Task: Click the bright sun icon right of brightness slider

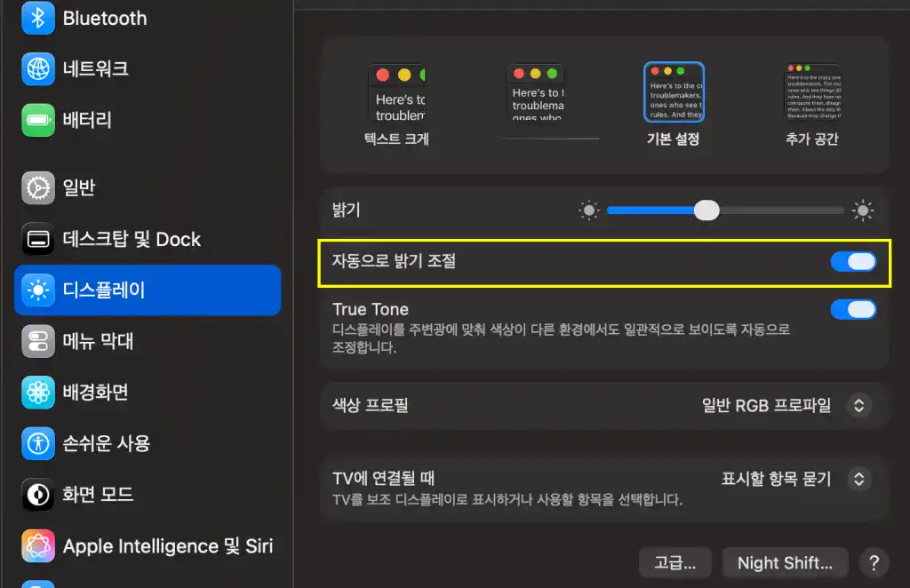Action: tap(862, 210)
